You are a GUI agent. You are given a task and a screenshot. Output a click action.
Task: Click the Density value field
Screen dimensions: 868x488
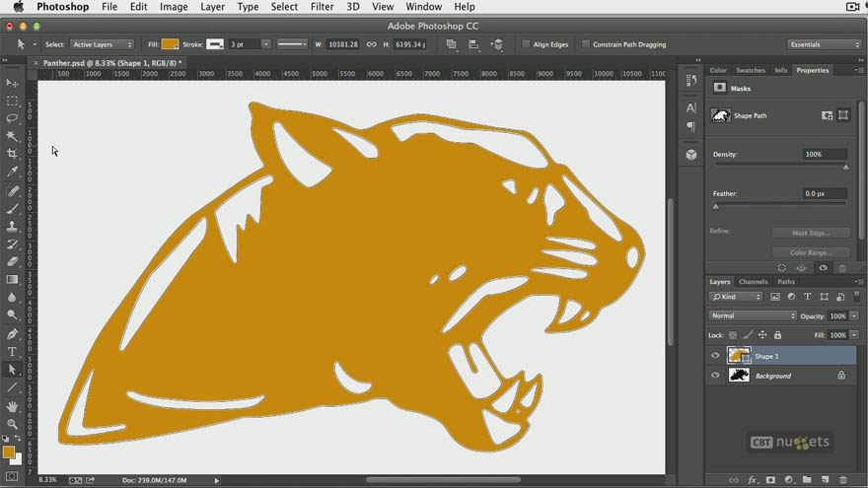(x=825, y=155)
